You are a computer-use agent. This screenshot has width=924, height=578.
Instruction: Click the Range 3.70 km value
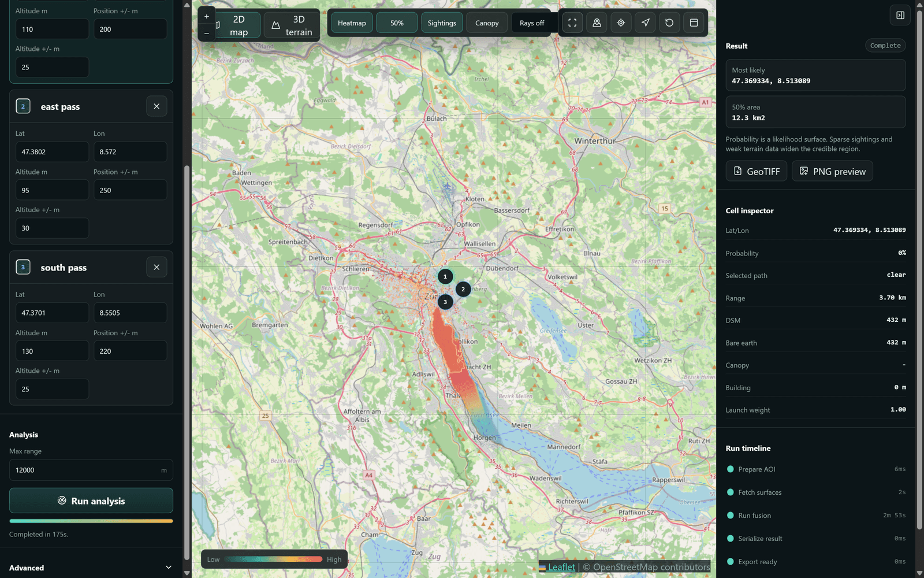click(x=892, y=298)
